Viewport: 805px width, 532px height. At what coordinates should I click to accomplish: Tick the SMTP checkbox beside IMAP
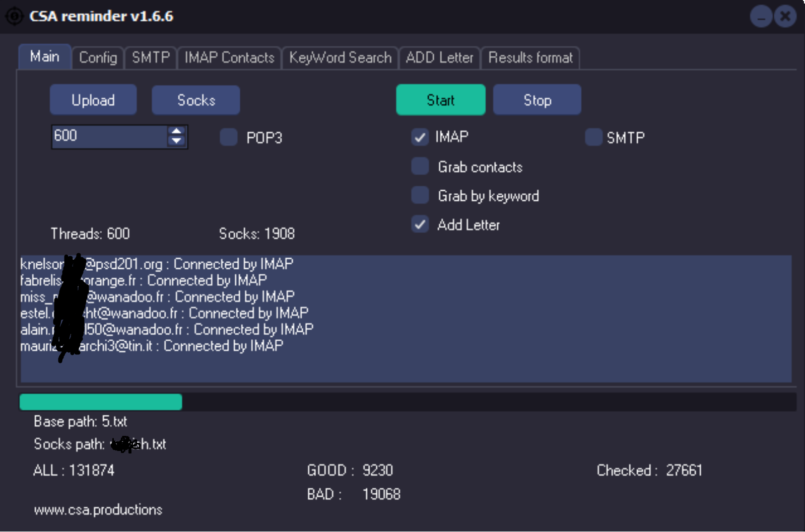[594, 137]
